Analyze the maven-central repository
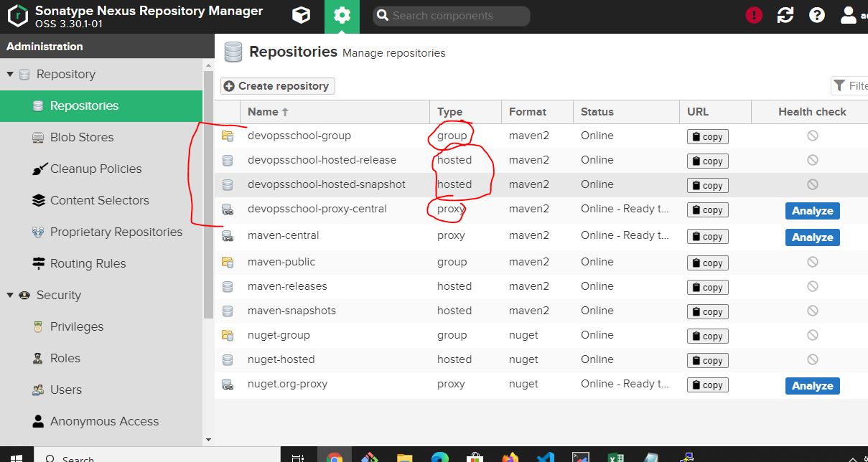The width and height of the screenshot is (868, 462). (x=813, y=237)
